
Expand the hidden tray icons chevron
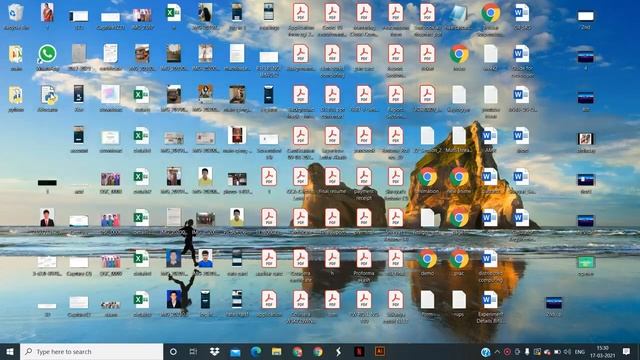(x=497, y=352)
